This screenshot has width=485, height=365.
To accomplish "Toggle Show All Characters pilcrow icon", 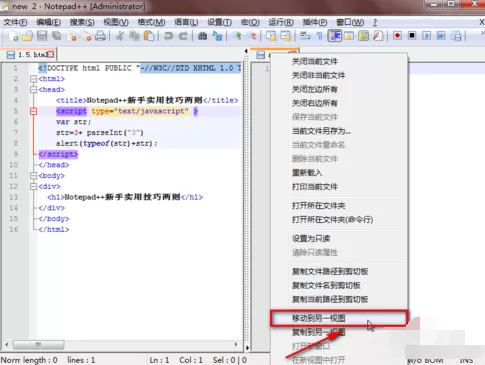I will tap(319, 35).
